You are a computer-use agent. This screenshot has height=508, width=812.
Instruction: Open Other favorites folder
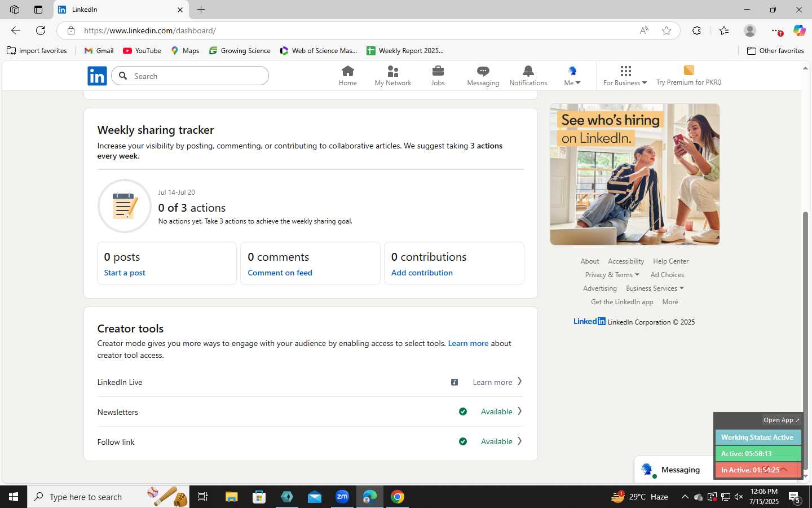[x=775, y=51]
